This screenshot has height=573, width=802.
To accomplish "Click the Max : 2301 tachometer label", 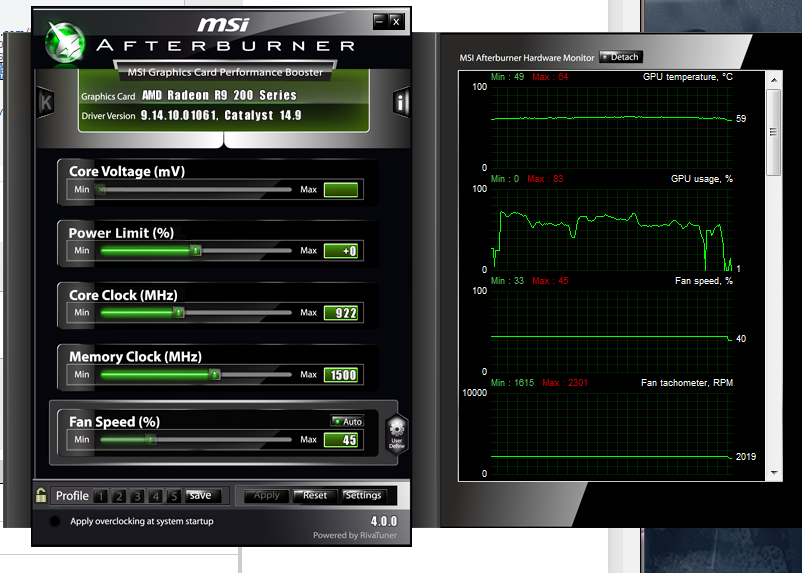I will [565, 383].
